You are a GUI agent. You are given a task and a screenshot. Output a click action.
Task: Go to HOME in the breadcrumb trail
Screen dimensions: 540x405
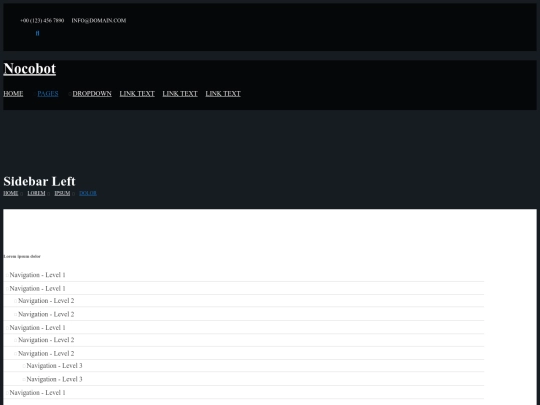click(x=11, y=193)
